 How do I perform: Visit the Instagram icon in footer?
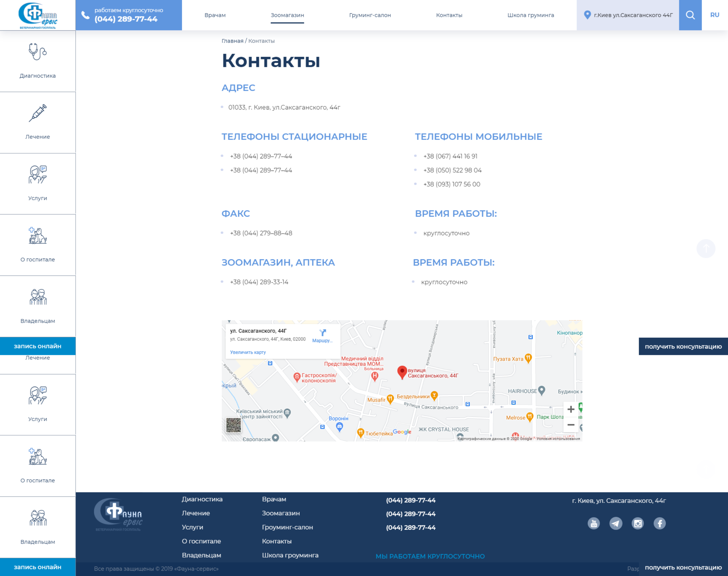tap(638, 523)
